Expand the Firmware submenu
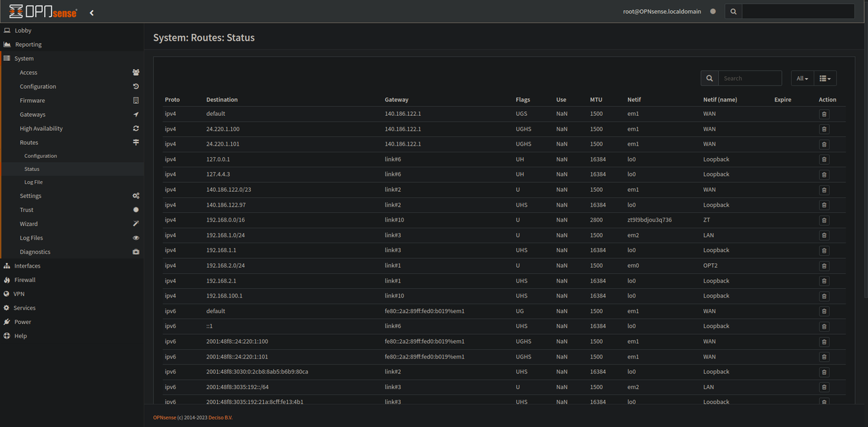 (72, 100)
